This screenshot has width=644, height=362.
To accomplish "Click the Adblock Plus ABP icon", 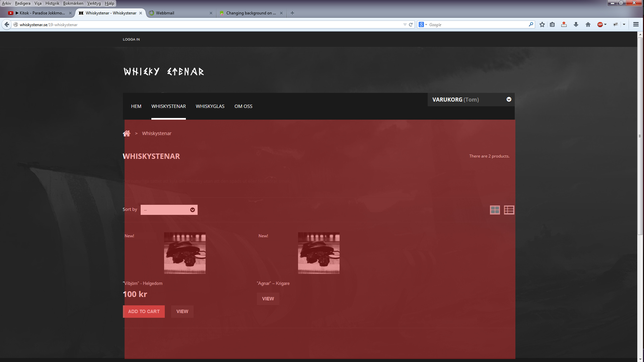I will coord(600,24).
